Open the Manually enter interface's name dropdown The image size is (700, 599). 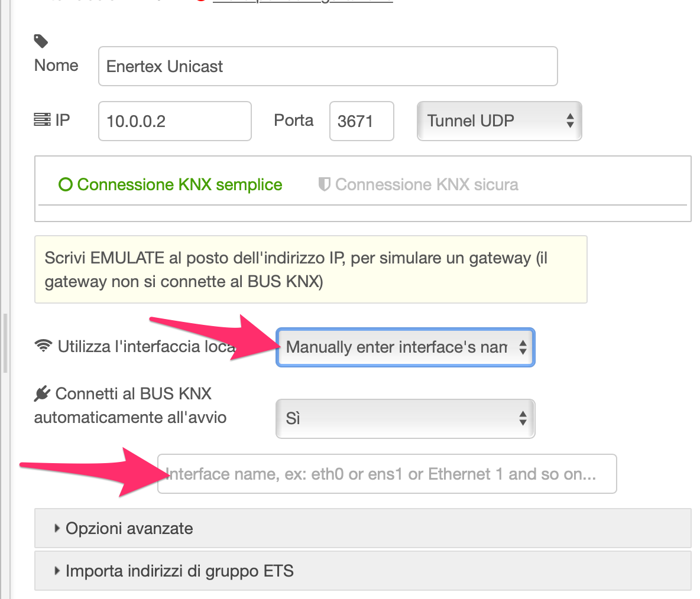405,347
